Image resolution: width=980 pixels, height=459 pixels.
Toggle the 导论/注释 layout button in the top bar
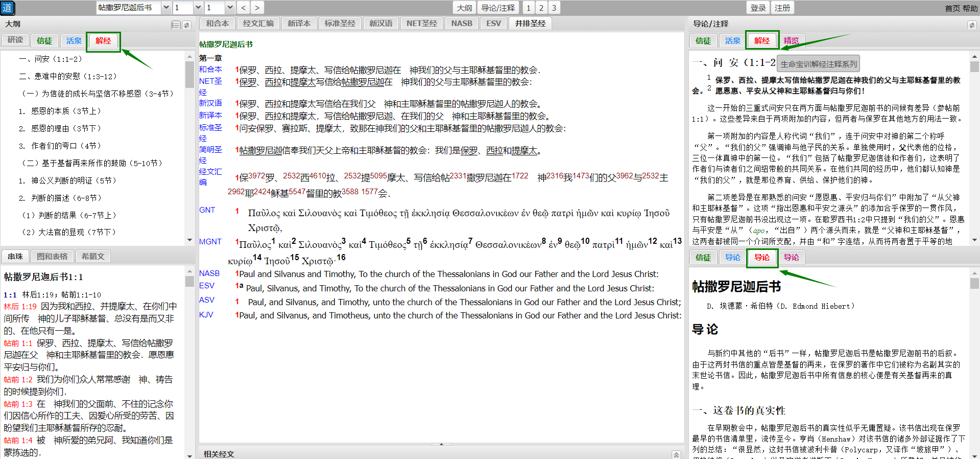tap(498, 8)
